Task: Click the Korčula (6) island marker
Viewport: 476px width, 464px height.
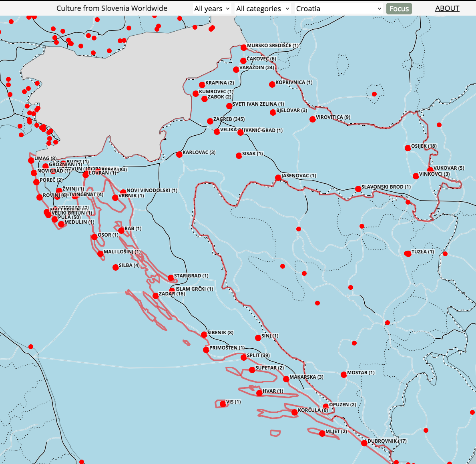Action: click(295, 411)
